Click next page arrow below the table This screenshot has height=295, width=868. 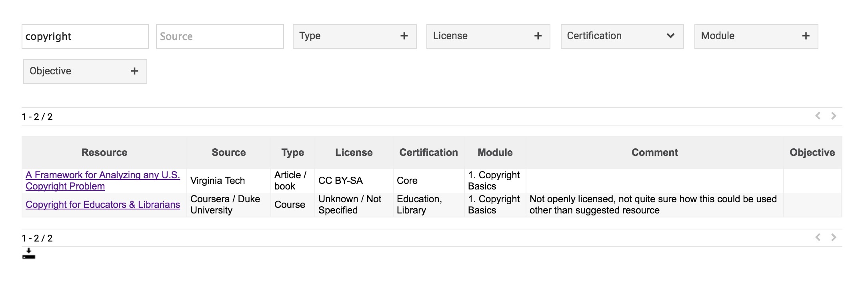[834, 237]
